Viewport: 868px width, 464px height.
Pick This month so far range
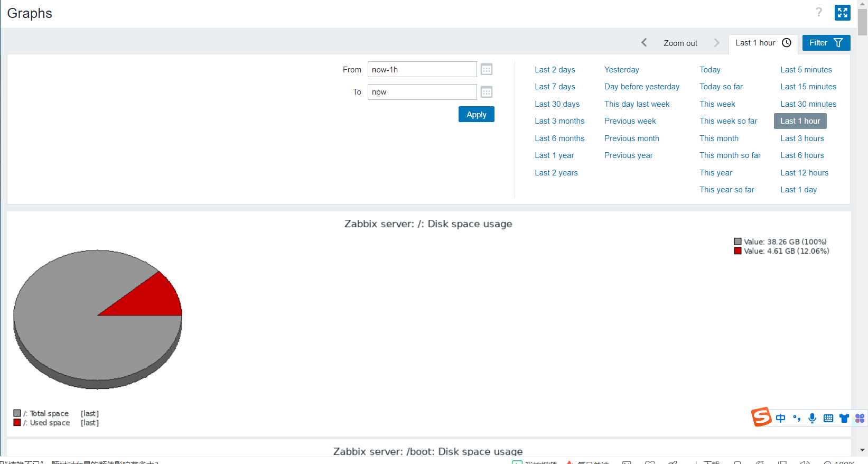730,155
